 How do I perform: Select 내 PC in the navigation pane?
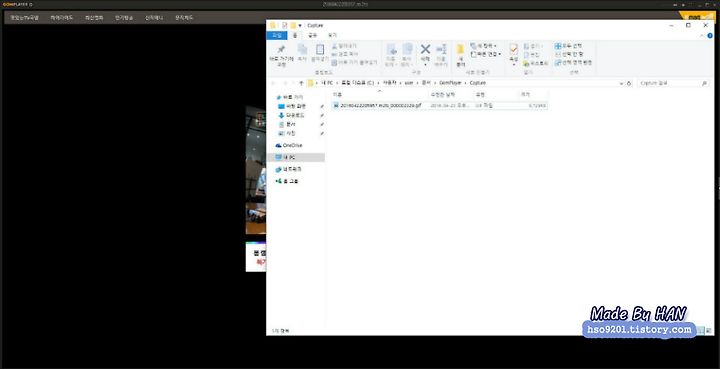(295, 157)
